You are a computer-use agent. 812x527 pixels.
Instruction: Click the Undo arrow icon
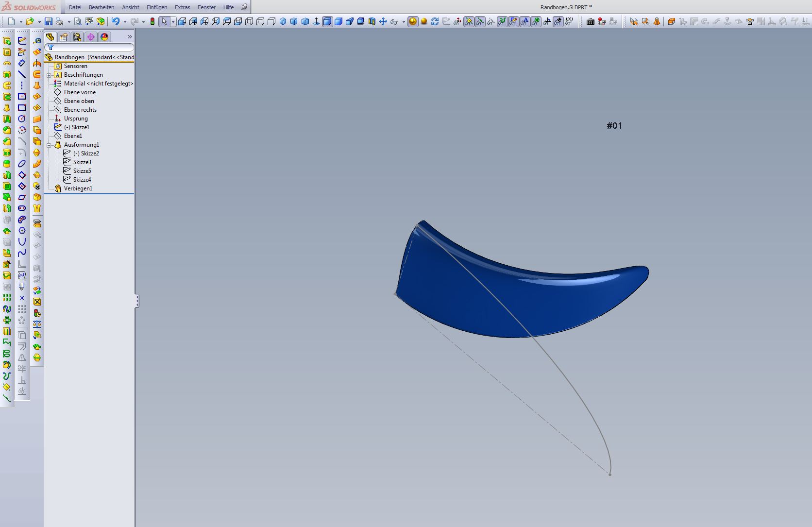click(116, 21)
